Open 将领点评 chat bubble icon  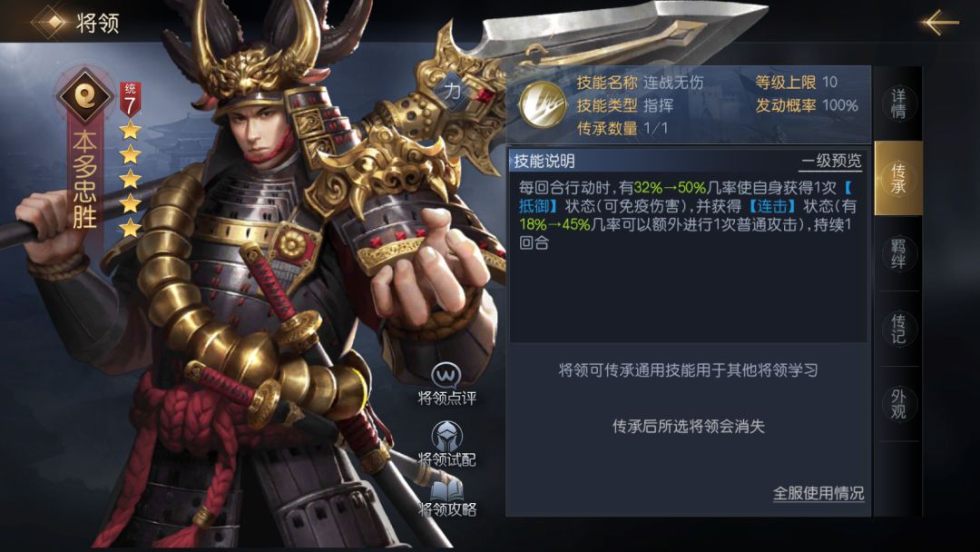446,376
